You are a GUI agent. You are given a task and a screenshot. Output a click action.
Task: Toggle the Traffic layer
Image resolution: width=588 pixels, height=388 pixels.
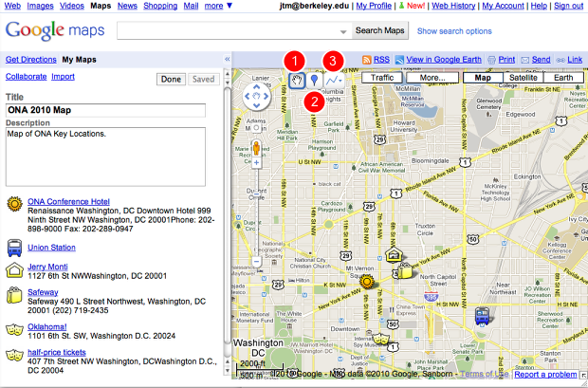point(382,78)
